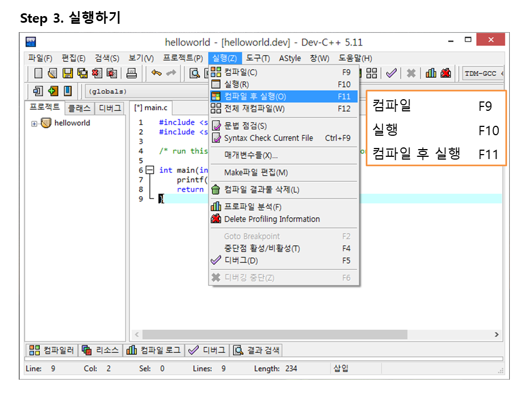Click the helloworld project shield icon

click(x=46, y=123)
